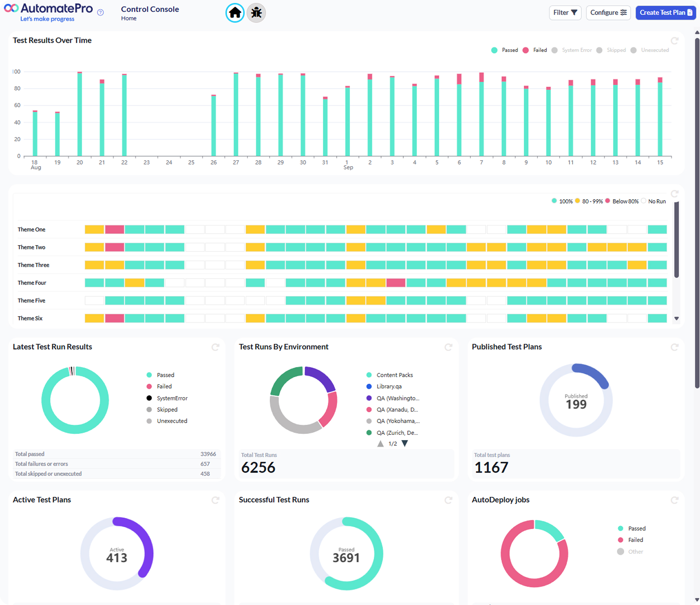Open the Configure menu

tap(608, 13)
